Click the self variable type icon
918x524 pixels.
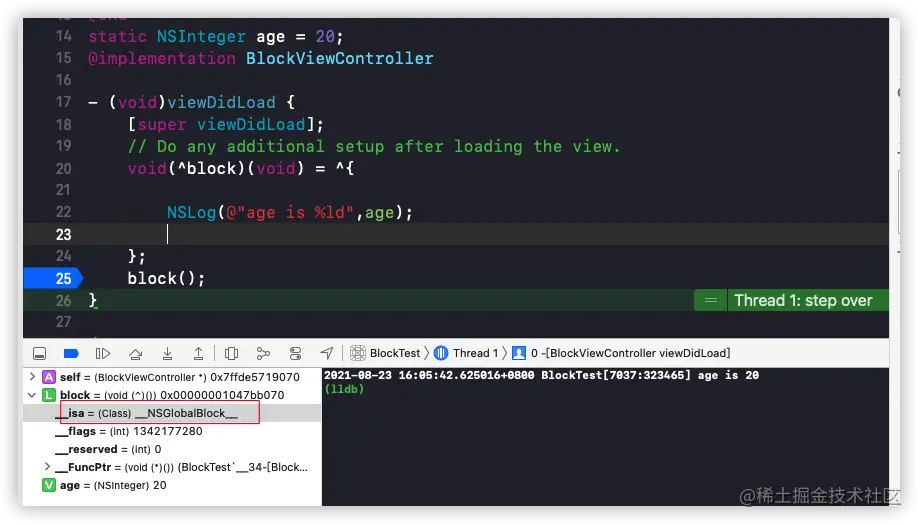(49, 377)
